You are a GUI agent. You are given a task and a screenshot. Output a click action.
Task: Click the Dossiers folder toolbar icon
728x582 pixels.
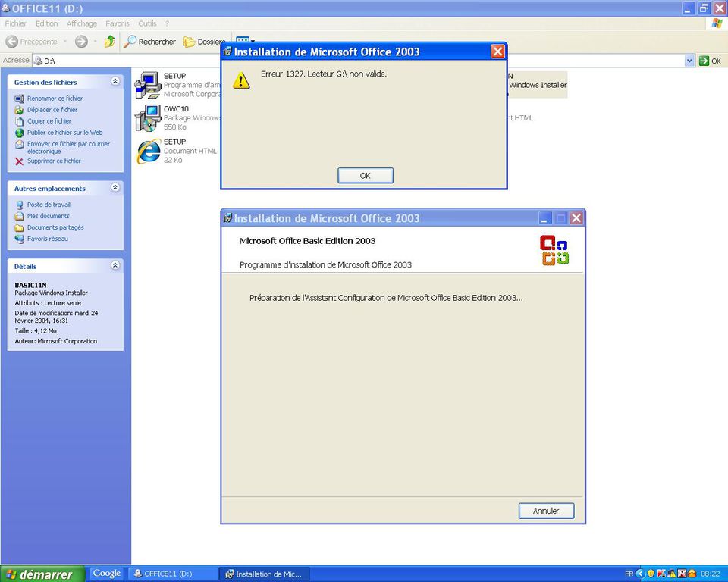[190, 42]
